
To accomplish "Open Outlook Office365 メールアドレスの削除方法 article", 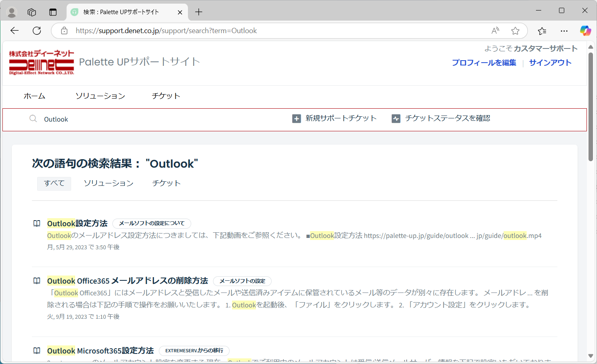I will coord(127,281).
